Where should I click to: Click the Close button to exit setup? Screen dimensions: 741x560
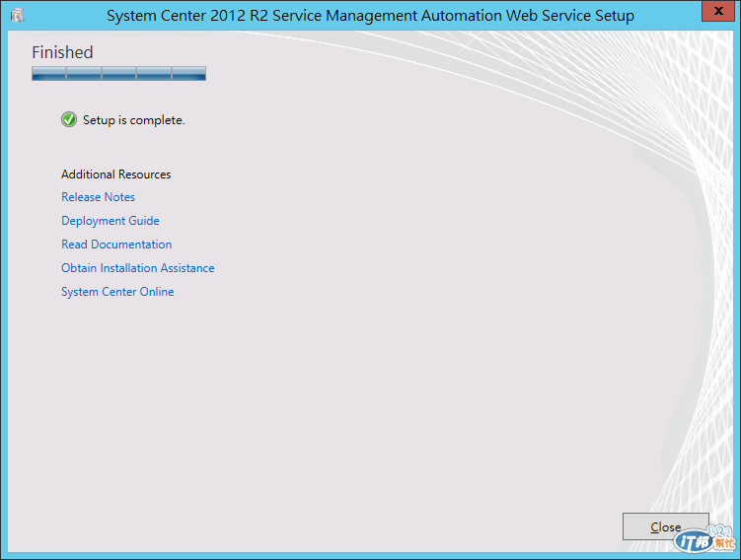click(x=665, y=526)
